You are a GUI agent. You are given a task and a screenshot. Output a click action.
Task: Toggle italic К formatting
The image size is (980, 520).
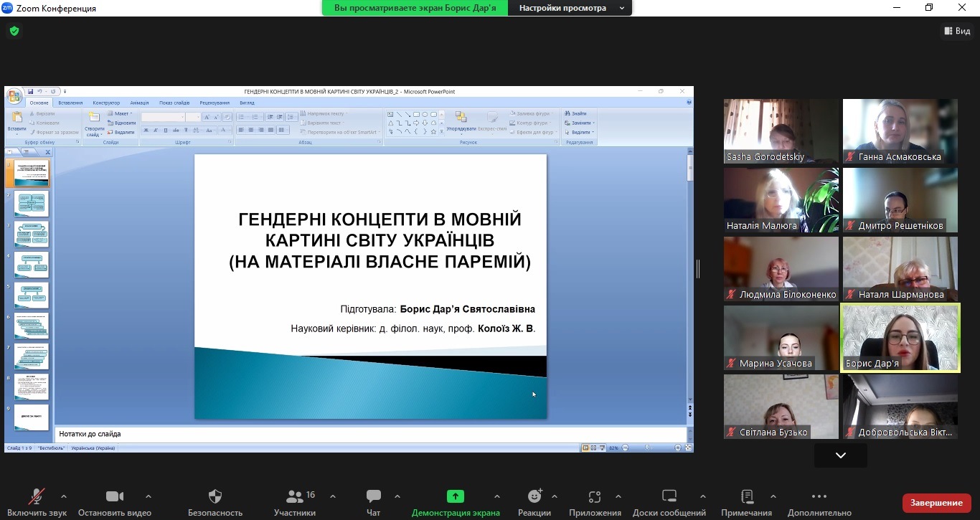coord(156,130)
